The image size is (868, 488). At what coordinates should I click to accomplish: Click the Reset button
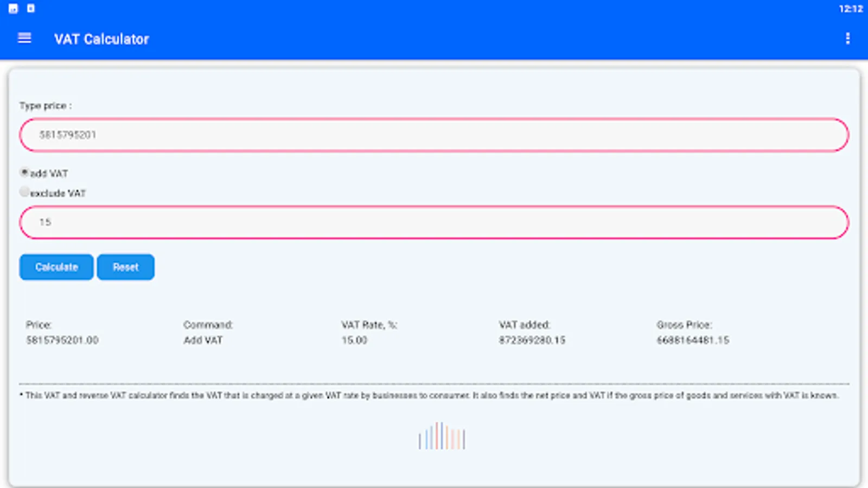pyautogui.click(x=126, y=267)
